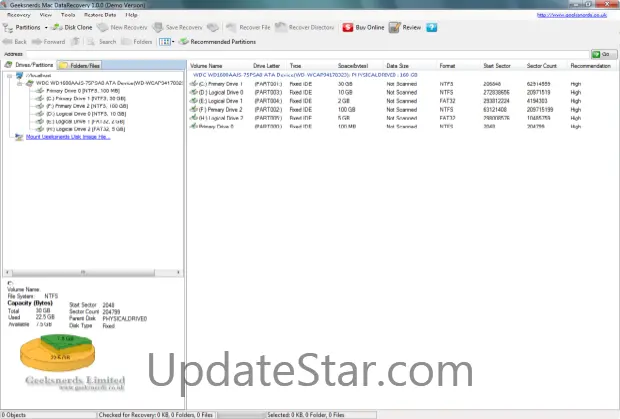Collapse the localhost tree node
The image size is (620, 419).
10,76
